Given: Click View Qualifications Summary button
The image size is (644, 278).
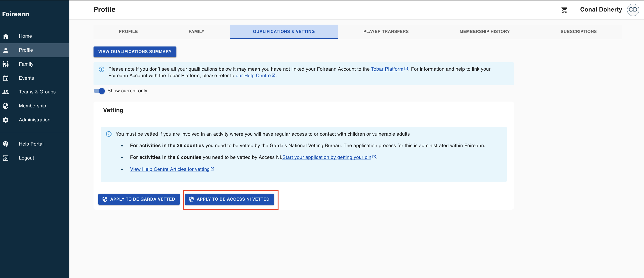Looking at the screenshot, I should [135, 52].
